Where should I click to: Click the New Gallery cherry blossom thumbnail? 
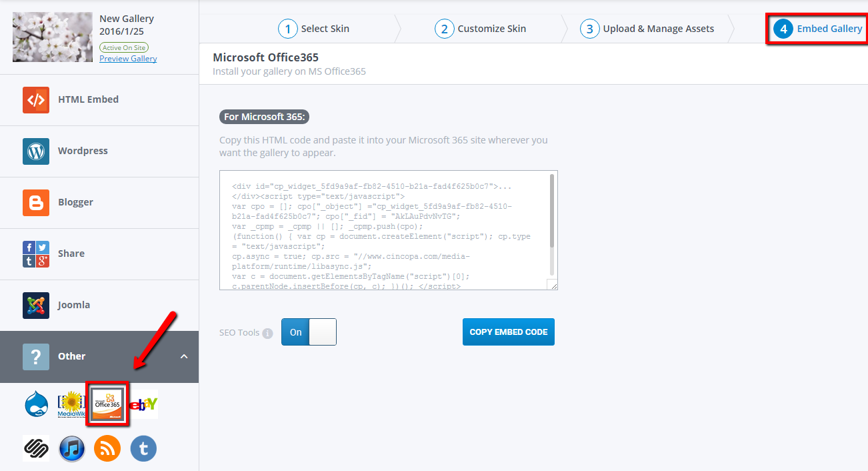point(52,37)
